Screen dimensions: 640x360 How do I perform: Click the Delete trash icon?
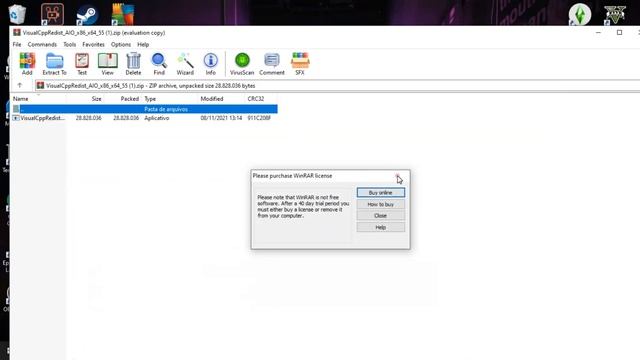[133, 64]
